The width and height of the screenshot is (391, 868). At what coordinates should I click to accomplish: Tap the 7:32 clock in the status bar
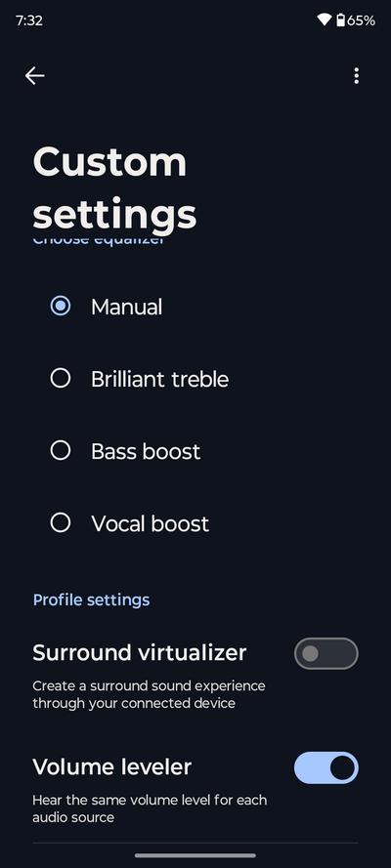pyautogui.click(x=28, y=21)
